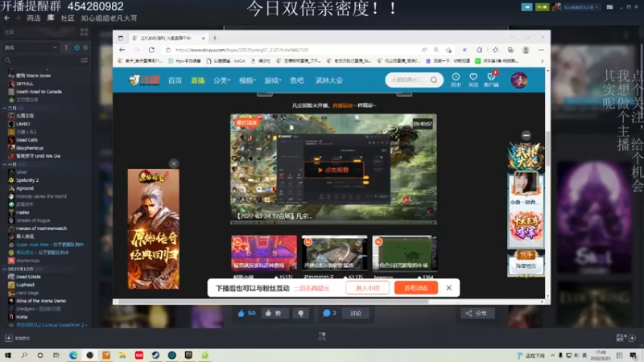This screenshot has width=644, height=362.
Task: Expand 视频 dropdown in Douyu navigation
Action: point(247,80)
